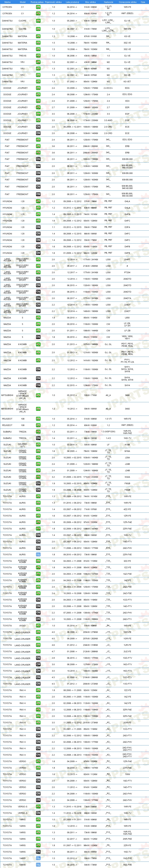Click the petrol icon in the Mitsubishi Mirage 3A92 row
The height and width of the screenshot is (868, 149).
pyautogui.click(x=38, y=409)
